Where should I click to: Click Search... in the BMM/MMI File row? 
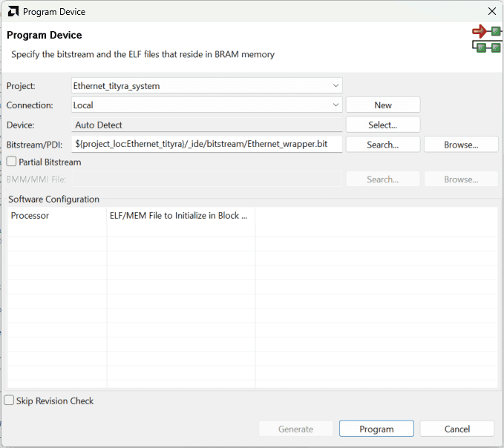tap(382, 179)
